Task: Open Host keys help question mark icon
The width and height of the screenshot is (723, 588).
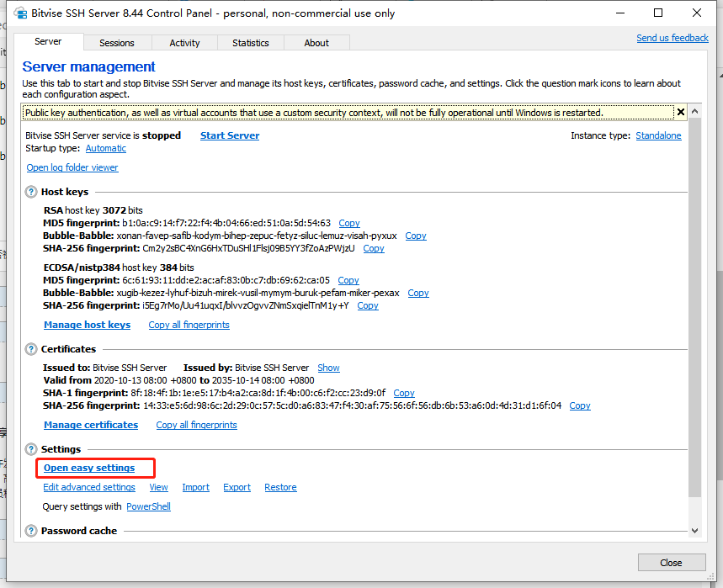Action: pos(31,192)
